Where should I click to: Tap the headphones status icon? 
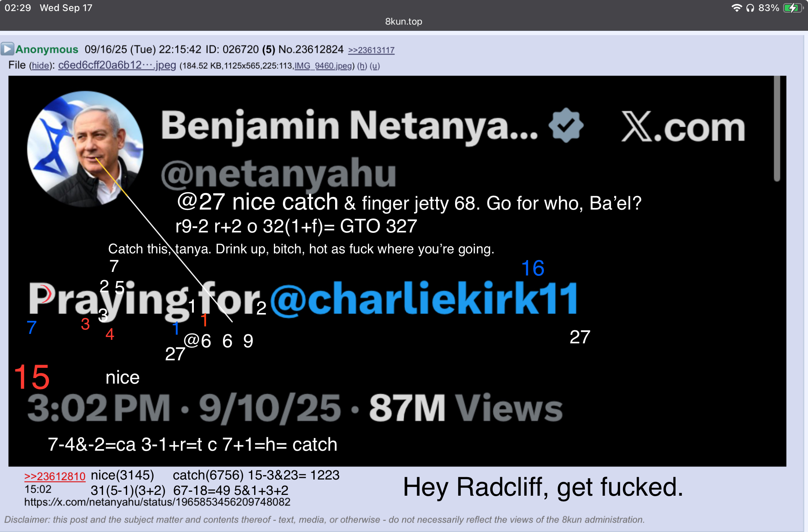(x=750, y=8)
